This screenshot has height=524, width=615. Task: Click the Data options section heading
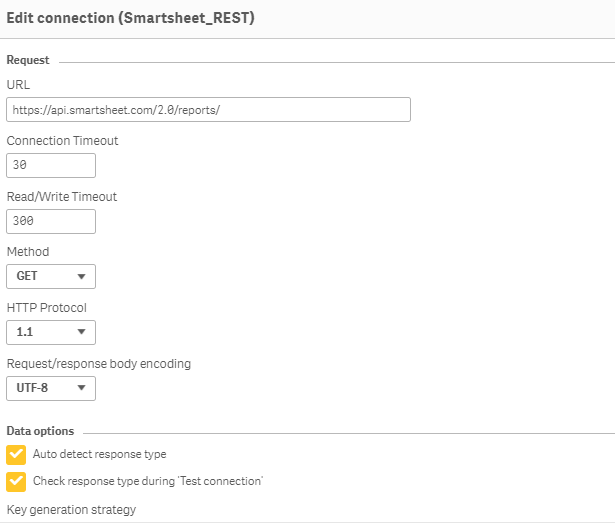(40, 431)
